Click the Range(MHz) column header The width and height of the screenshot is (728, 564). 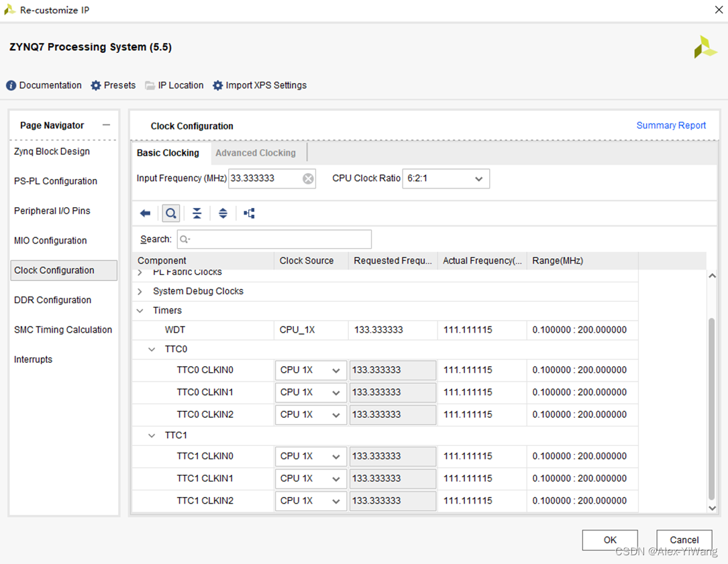click(x=582, y=261)
